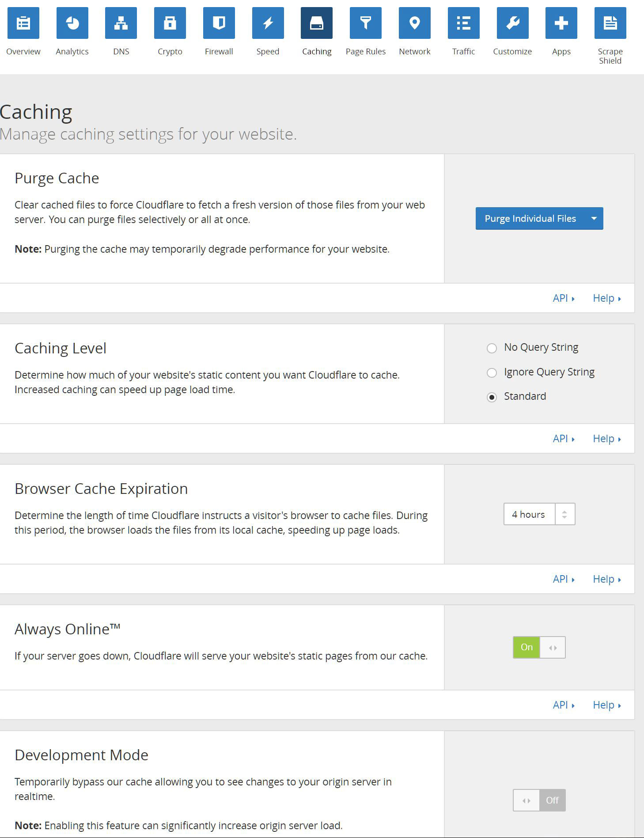Image resolution: width=644 pixels, height=838 pixels.
Task: Open Help link under Purge Cache
Action: [x=607, y=298]
